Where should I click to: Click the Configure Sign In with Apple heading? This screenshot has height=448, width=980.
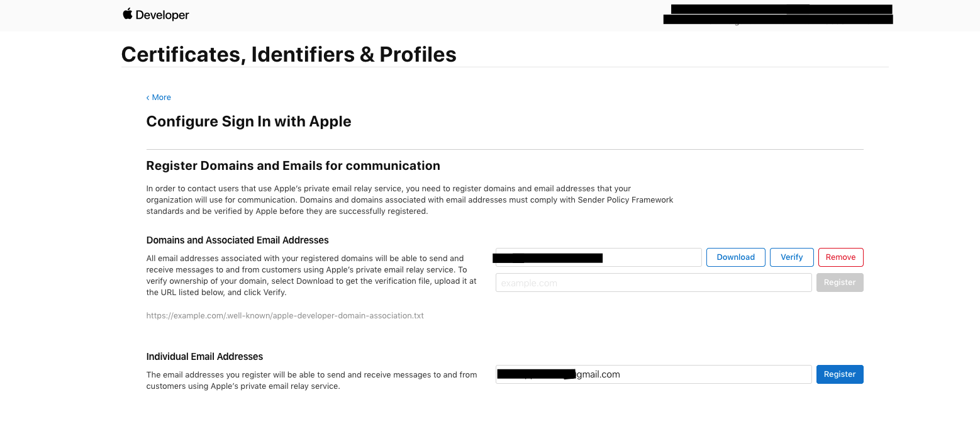pyautogui.click(x=248, y=121)
